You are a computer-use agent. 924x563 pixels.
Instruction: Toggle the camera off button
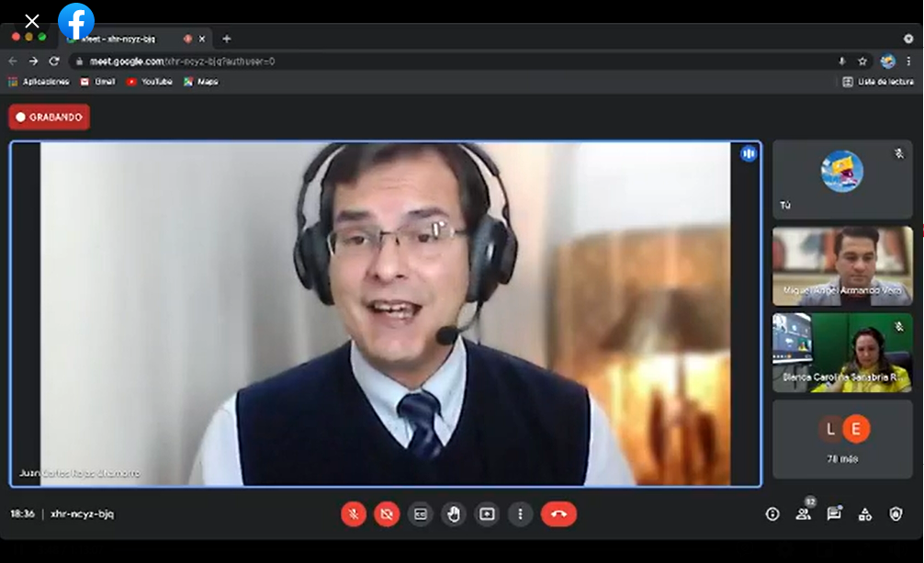387,514
